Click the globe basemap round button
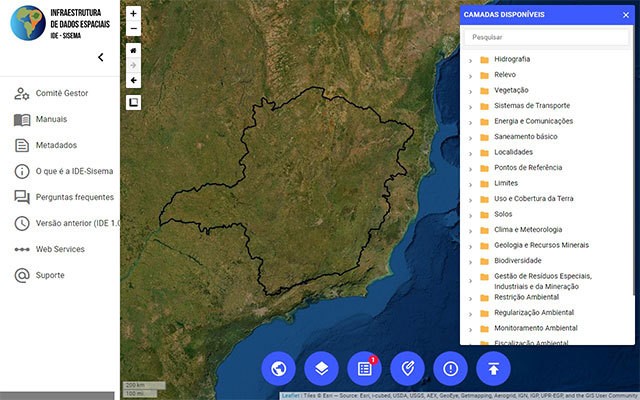The image size is (640, 400). pyautogui.click(x=279, y=368)
